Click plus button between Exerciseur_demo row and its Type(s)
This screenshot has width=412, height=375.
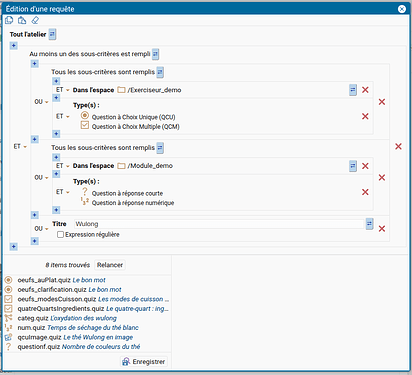[56, 98]
